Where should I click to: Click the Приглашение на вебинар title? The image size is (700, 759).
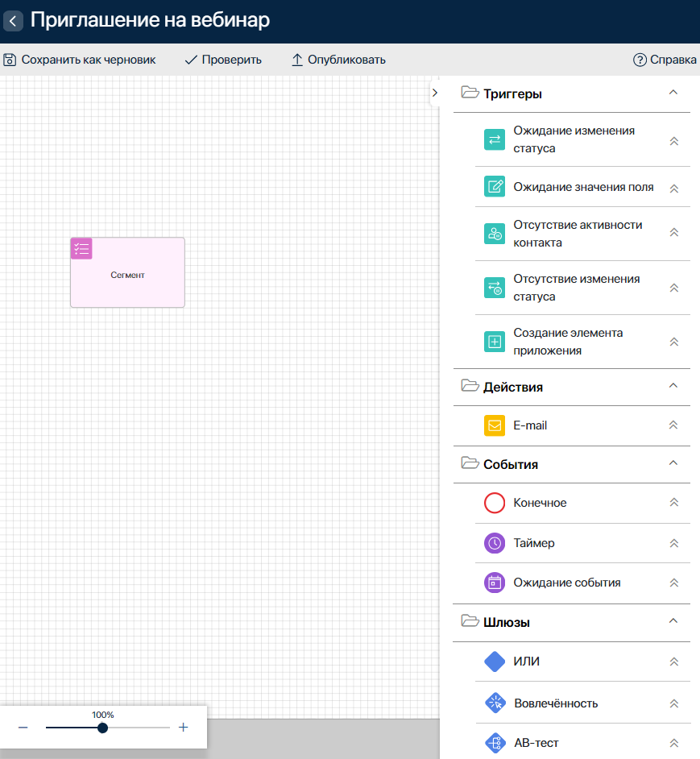(x=150, y=20)
